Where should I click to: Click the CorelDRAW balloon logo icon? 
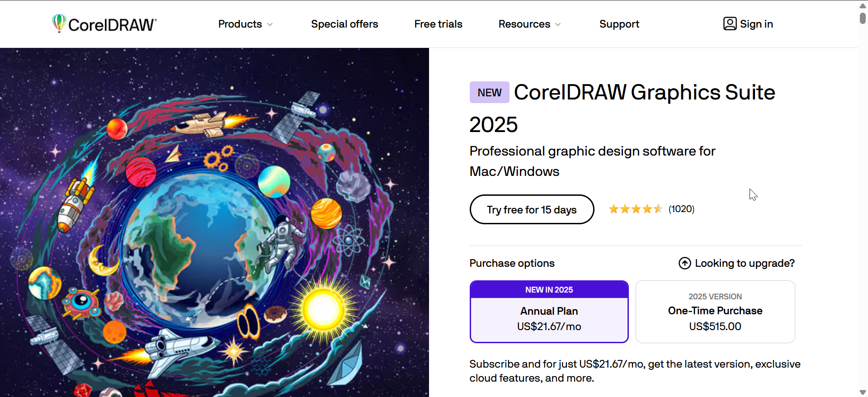point(59,23)
